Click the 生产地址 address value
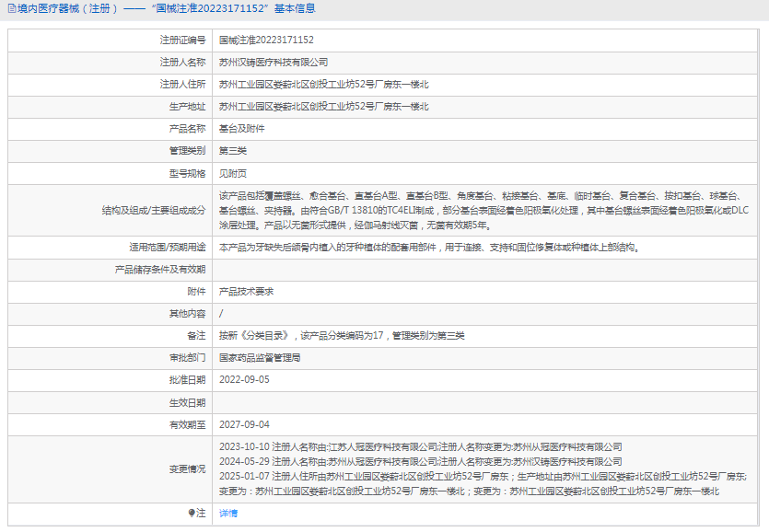The image size is (769, 532). (323, 107)
